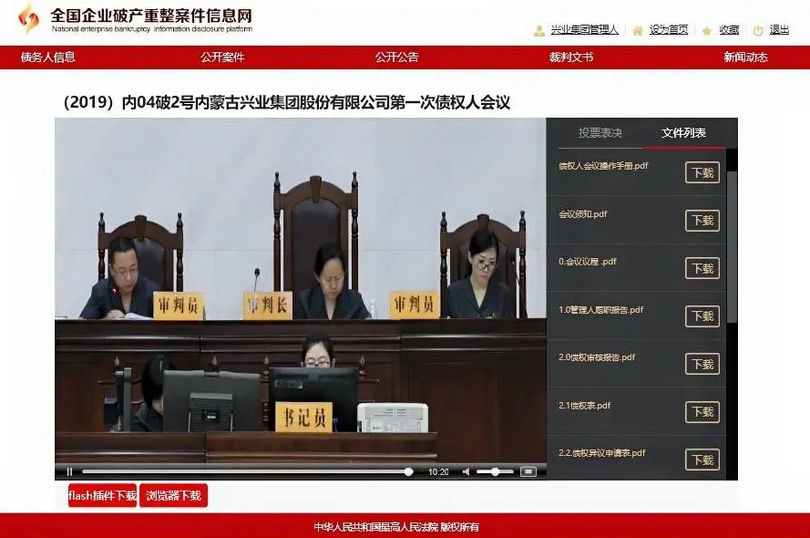Click footer 中华人民共和国最高人民法院 版权所有 text
Screen dimensions: 810x538
pyautogui.click(x=396, y=527)
